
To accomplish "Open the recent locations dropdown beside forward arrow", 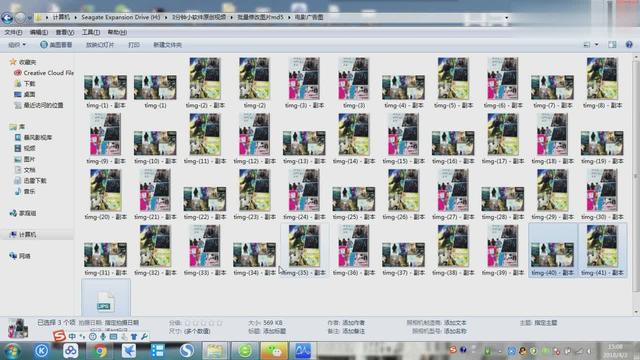I will [29, 18].
